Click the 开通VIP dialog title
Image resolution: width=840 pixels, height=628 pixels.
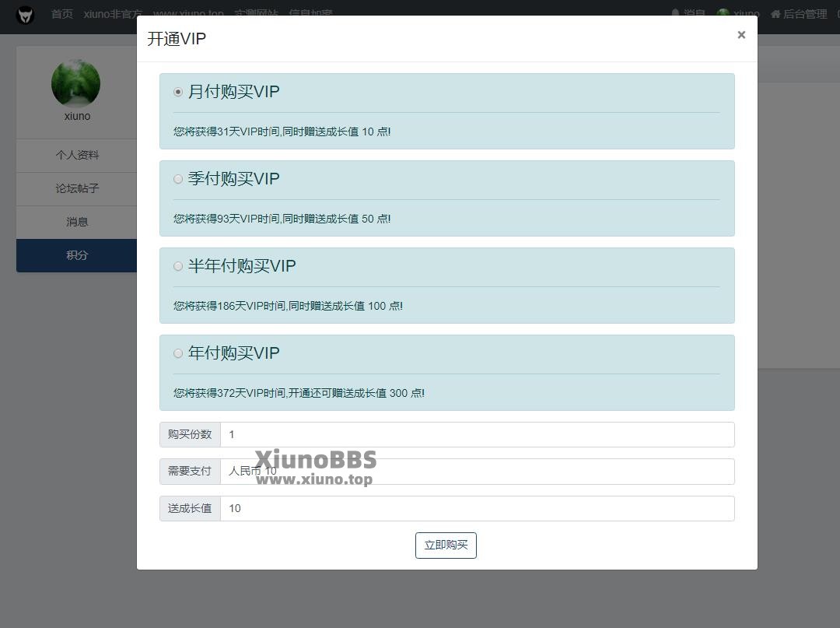(x=177, y=39)
